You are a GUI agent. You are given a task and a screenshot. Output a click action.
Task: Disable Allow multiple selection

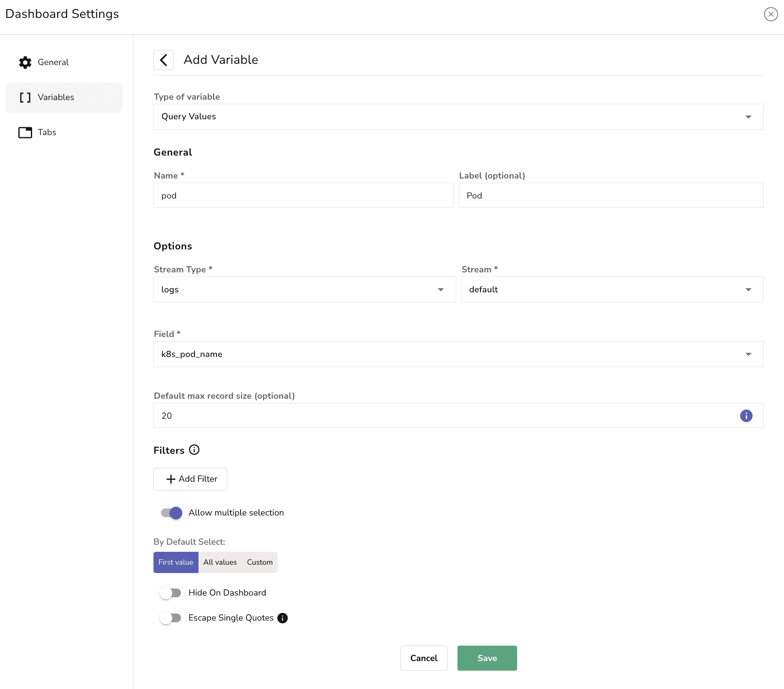(x=171, y=513)
